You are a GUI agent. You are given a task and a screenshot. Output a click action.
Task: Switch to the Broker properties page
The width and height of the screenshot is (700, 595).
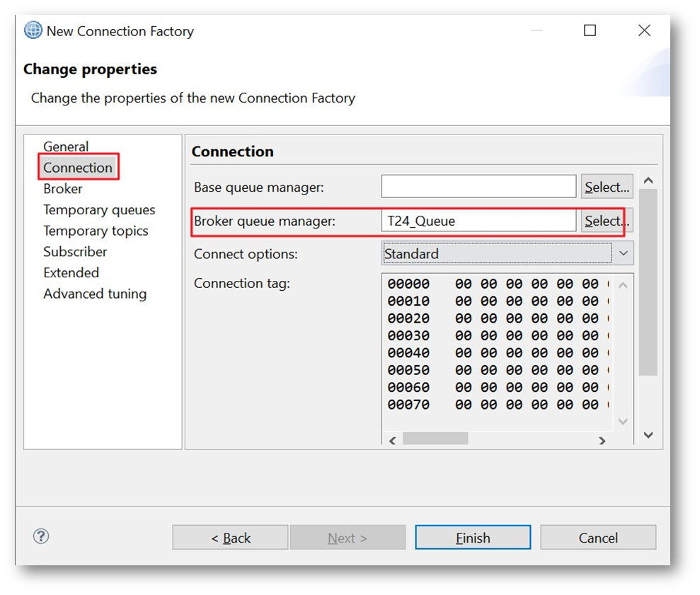[63, 189]
